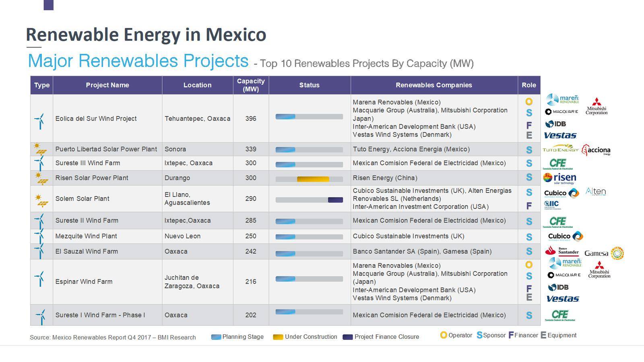Screen dimensions: 644x362
Task: Select the solar icon for Puerto Libertad
Action: [x=40, y=149]
